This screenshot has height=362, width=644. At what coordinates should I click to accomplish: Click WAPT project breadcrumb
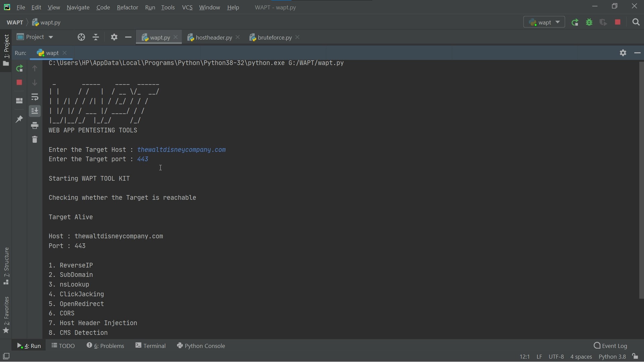[x=15, y=22]
